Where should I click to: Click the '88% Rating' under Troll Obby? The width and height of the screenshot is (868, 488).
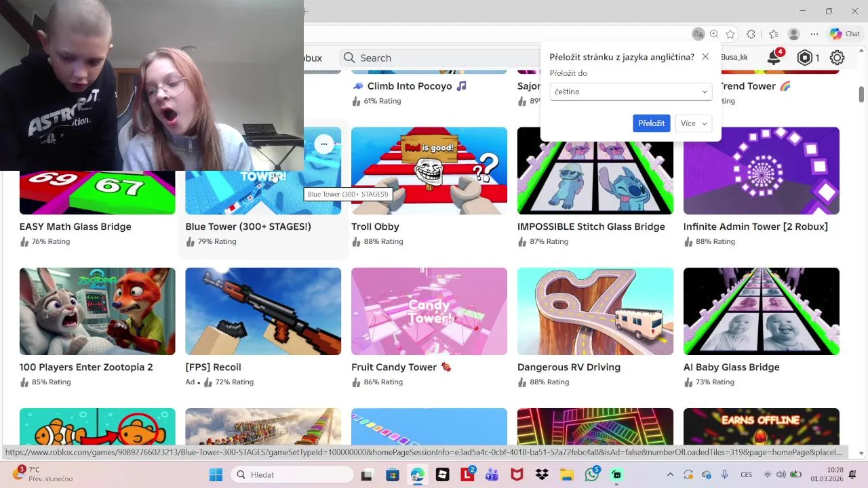(x=383, y=241)
